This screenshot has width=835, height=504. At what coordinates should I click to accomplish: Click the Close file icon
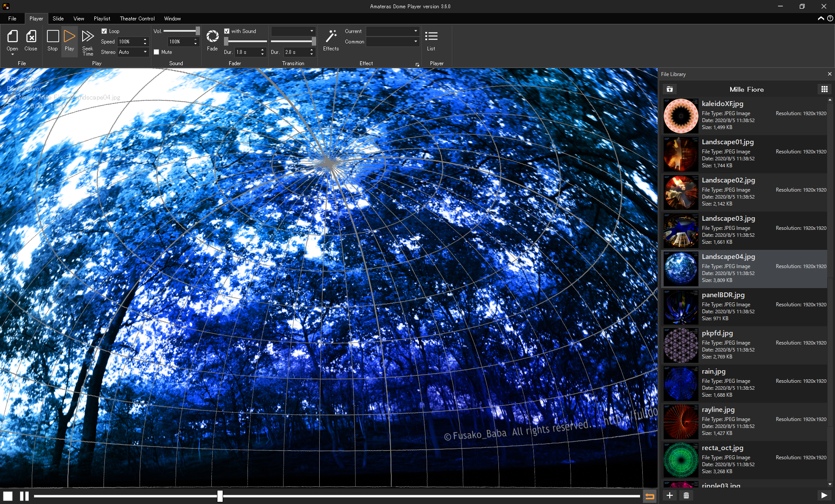(x=31, y=36)
